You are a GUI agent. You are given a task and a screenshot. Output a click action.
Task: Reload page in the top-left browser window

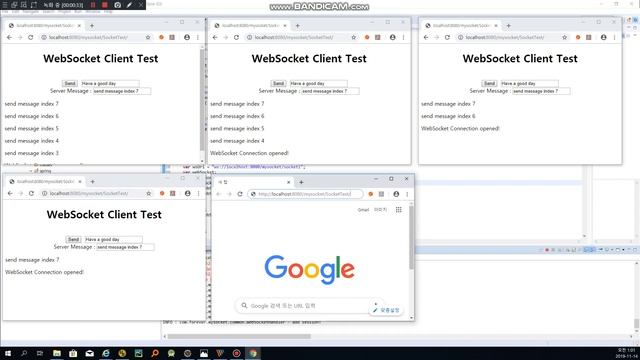pyautogui.click(x=31, y=37)
